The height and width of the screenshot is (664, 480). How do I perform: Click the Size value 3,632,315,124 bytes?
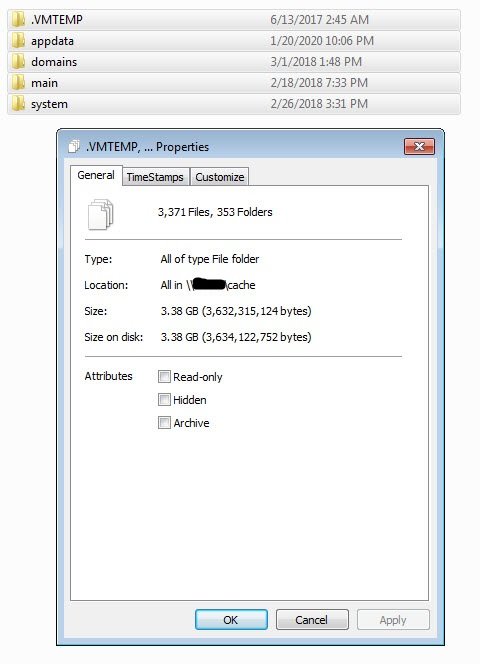[236, 311]
